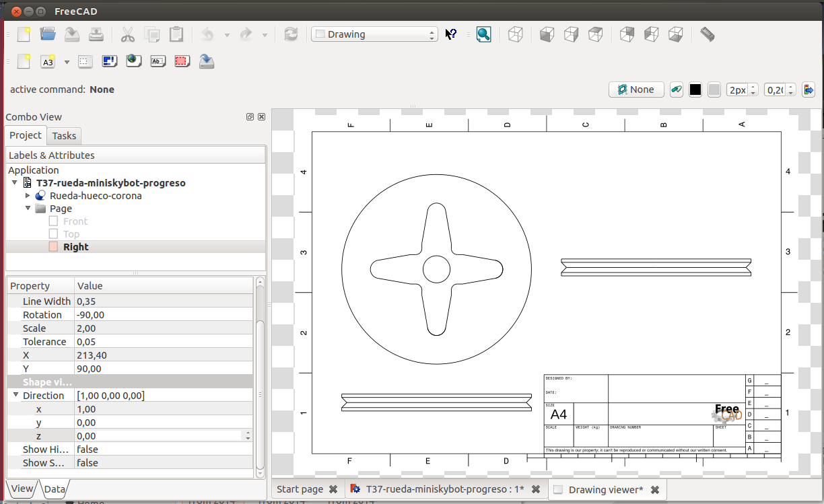Export page icon in Drawing toolbar
The image size is (824, 504).
coord(207,61)
